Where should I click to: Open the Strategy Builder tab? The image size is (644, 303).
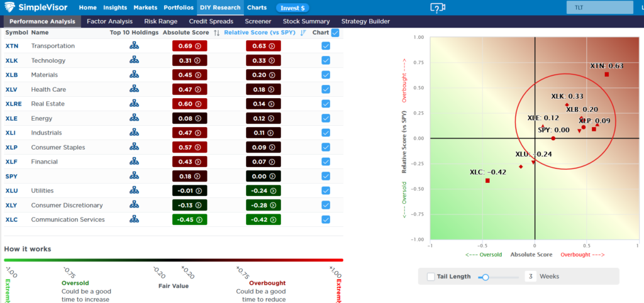[x=365, y=21]
